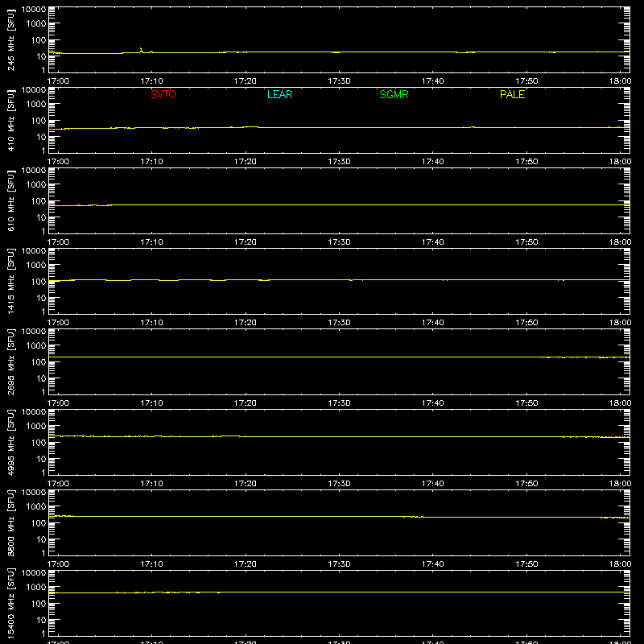The image size is (644, 644).
Task: Click 17:00 tick label of the 1415 MHz plot
Action: click(58, 323)
